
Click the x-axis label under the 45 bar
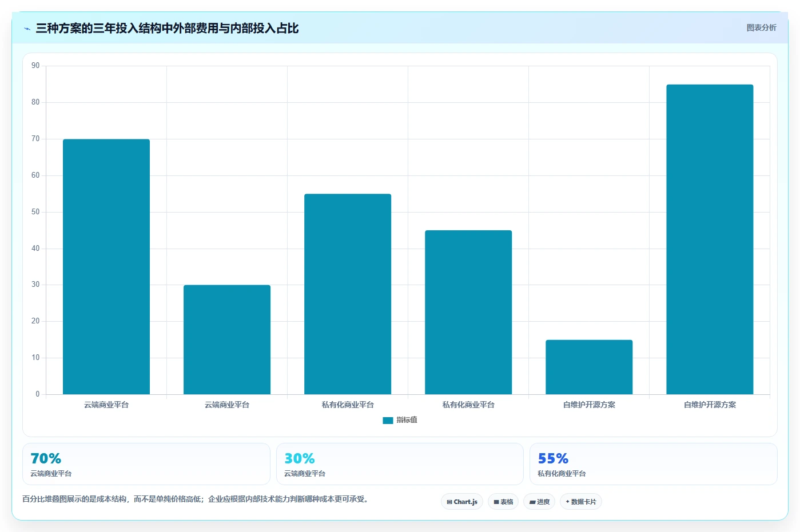pyautogui.click(x=468, y=405)
